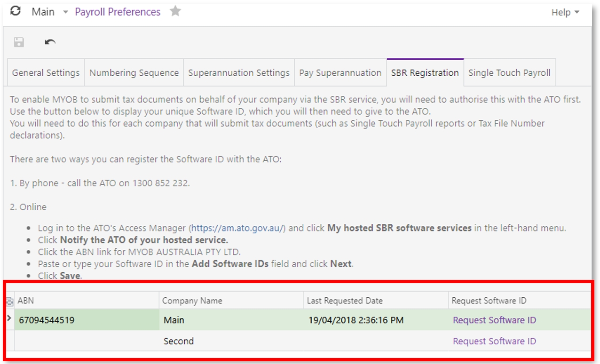Request Software ID for Main company
600x364 pixels.
[x=494, y=320]
